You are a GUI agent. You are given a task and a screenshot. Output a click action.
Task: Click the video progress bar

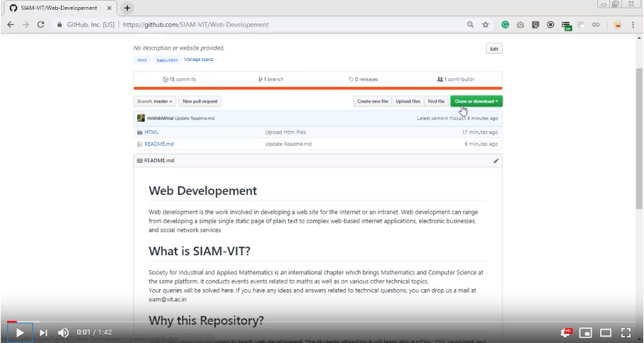click(321, 322)
